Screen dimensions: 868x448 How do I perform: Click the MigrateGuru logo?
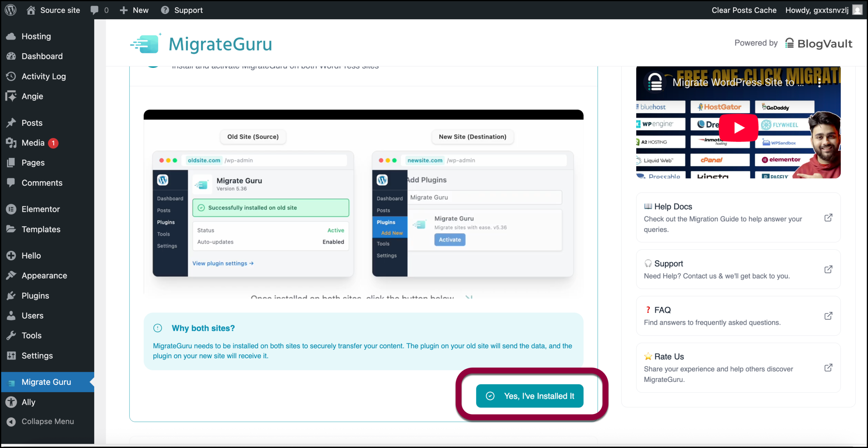click(201, 44)
